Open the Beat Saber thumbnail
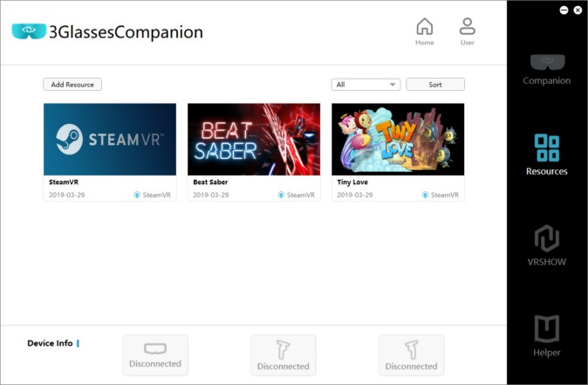Viewport: 588px width, 385px height. [254, 139]
